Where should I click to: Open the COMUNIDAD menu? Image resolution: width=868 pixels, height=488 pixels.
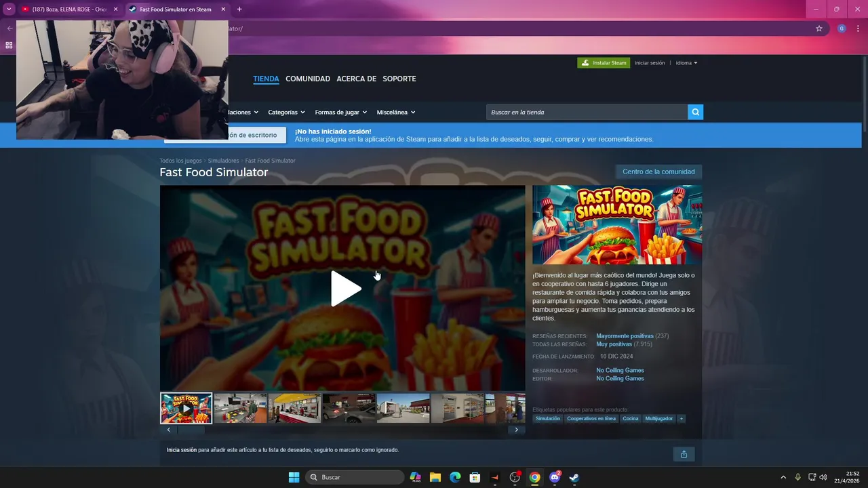click(308, 79)
